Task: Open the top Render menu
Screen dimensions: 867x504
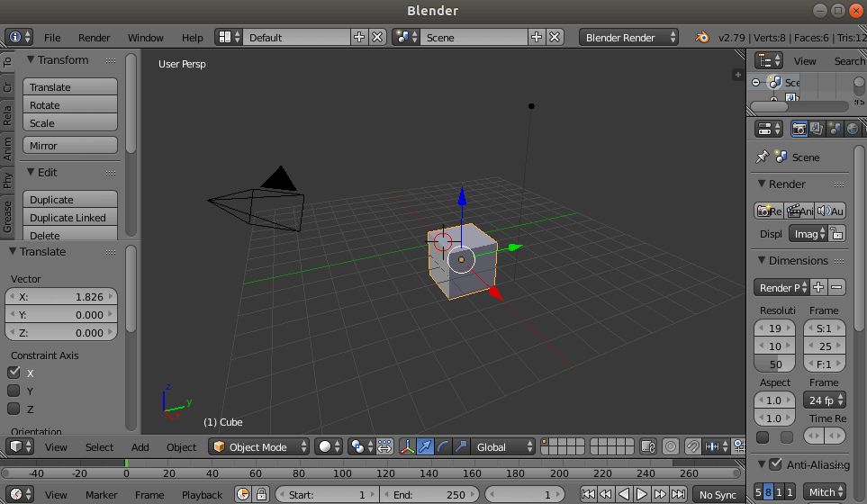Action: [94, 38]
